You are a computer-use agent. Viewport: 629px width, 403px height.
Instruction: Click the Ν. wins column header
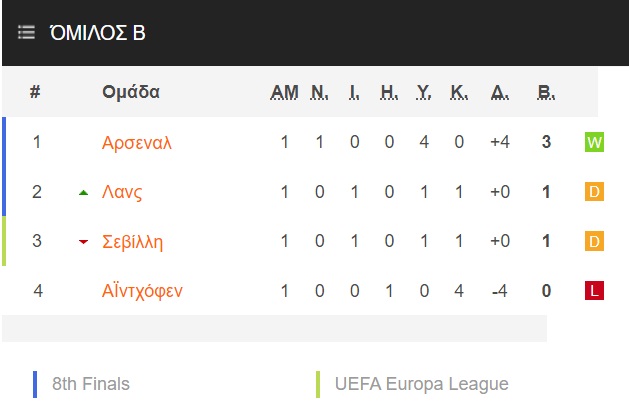click(319, 93)
